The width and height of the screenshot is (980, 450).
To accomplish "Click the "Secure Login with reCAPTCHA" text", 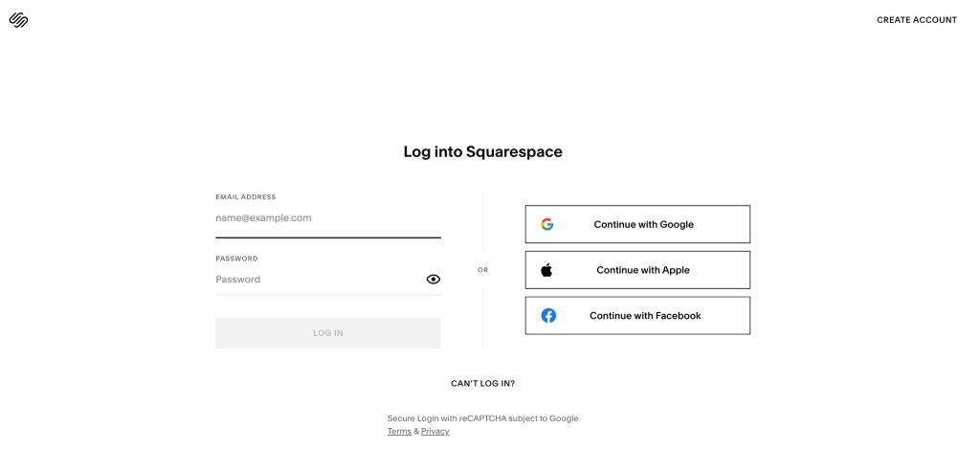I will [446, 418].
